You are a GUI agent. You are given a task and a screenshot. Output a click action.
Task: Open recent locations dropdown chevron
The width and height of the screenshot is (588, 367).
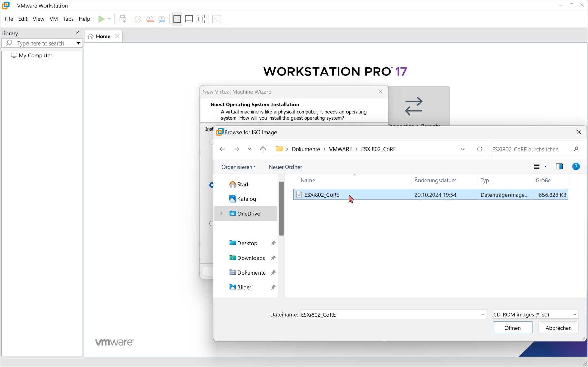click(250, 149)
